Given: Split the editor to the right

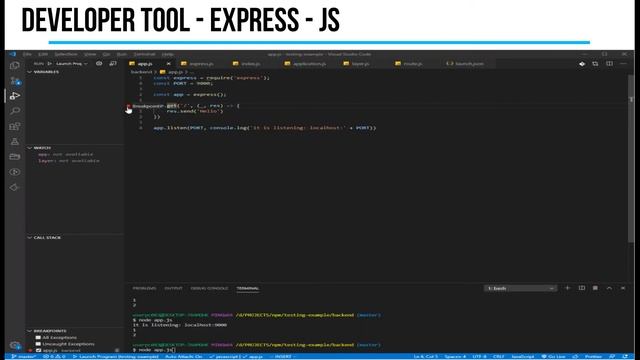Looking at the screenshot, I should tap(609, 64).
